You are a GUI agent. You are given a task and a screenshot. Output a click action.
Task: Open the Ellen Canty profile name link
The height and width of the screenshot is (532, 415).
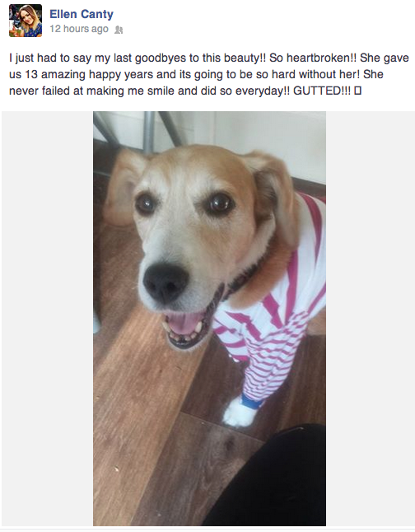pos(82,14)
